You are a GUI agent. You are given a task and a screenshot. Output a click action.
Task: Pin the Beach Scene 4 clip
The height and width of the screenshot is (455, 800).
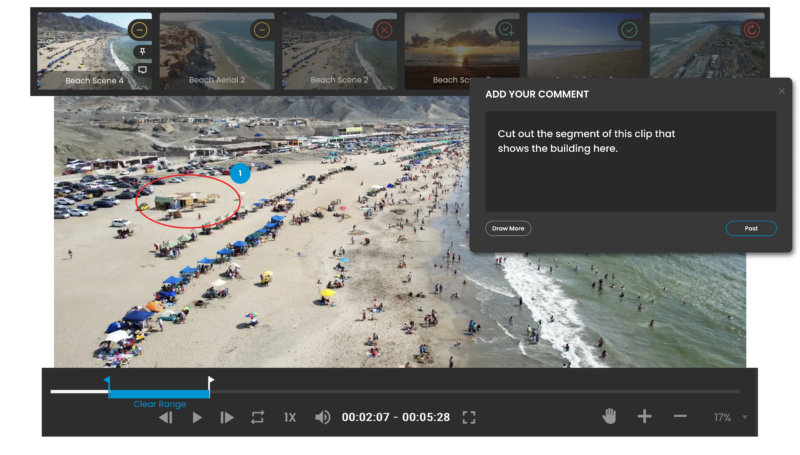pos(142,52)
